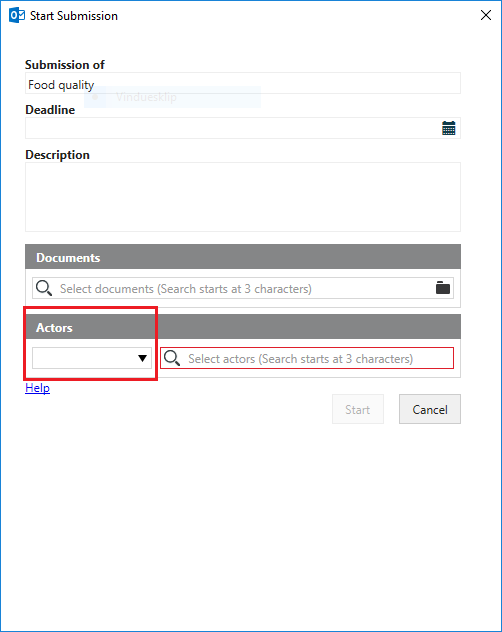
Task: Click the folder icon in Documents search
Action: (x=443, y=288)
